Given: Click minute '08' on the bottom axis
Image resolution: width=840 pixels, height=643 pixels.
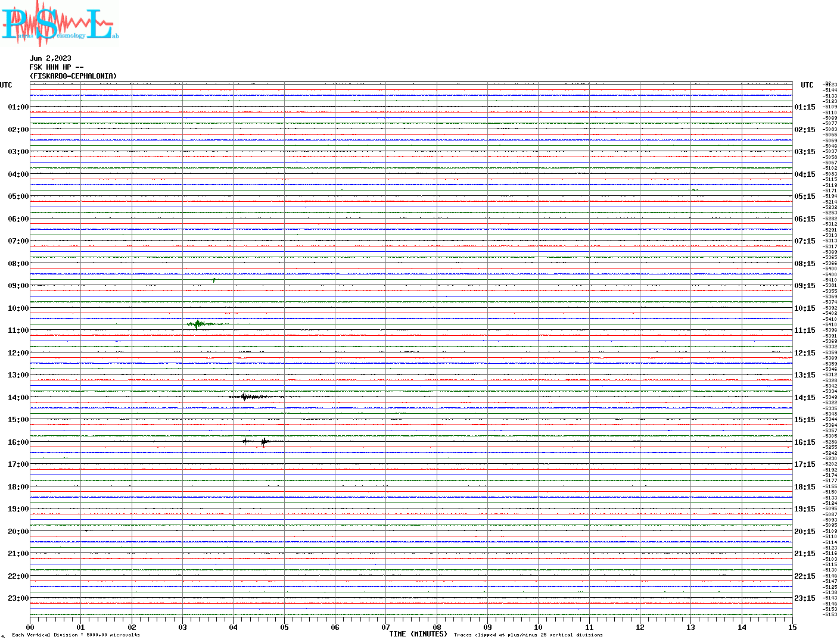Looking at the screenshot, I should (437, 627).
